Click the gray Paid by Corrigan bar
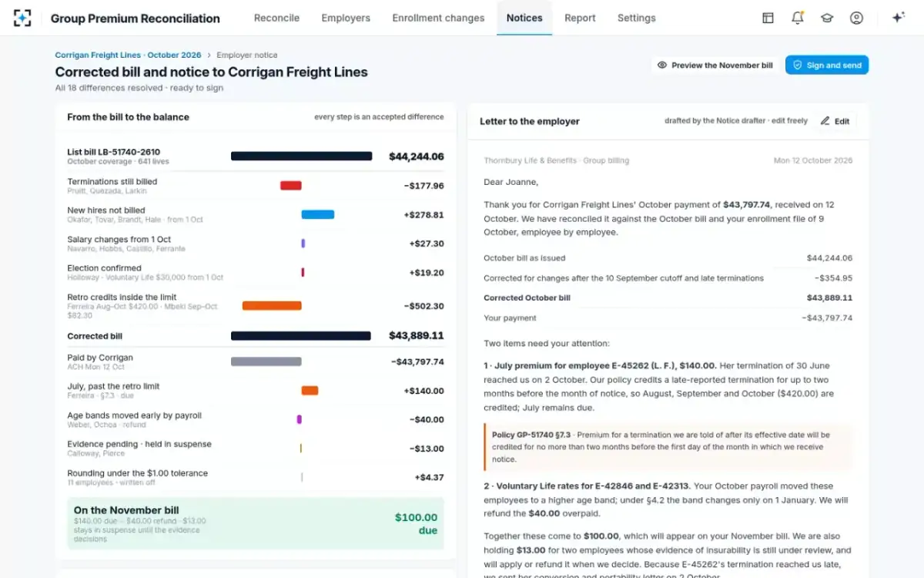 266,361
